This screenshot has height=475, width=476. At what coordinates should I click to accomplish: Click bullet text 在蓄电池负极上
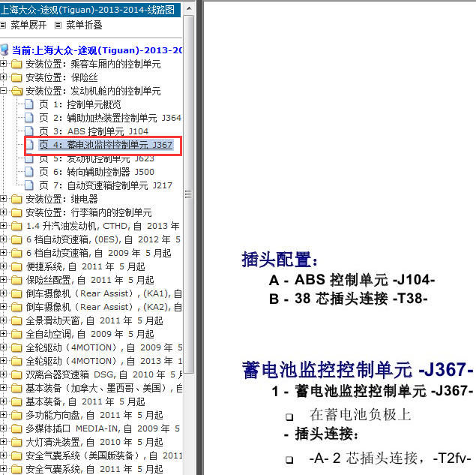click(x=361, y=415)
